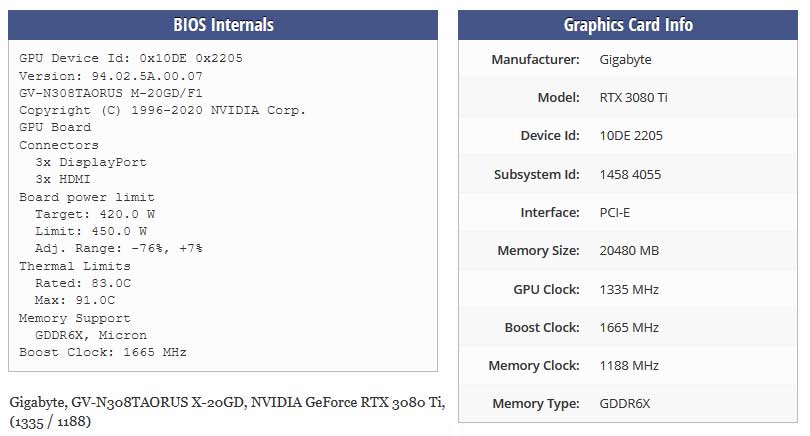Click the Thermal Limits Rated 83.0C line

tap(83, 283)
